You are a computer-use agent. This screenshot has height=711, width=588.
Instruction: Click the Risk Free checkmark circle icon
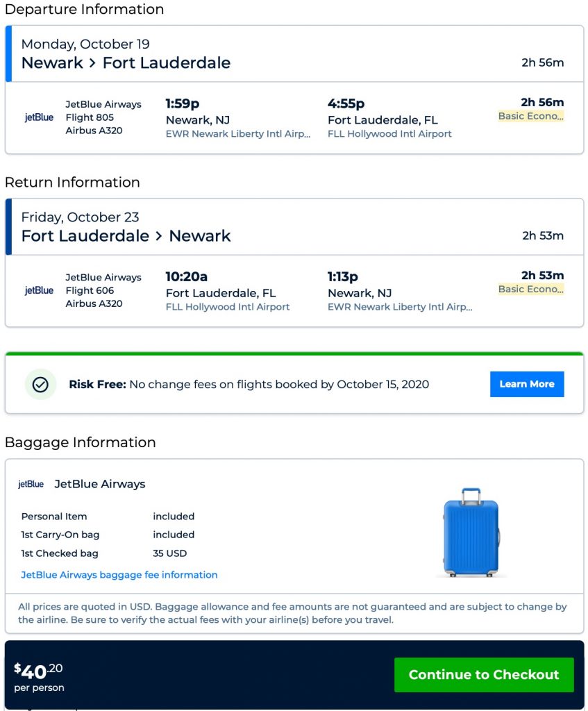(x=40, y=384)
